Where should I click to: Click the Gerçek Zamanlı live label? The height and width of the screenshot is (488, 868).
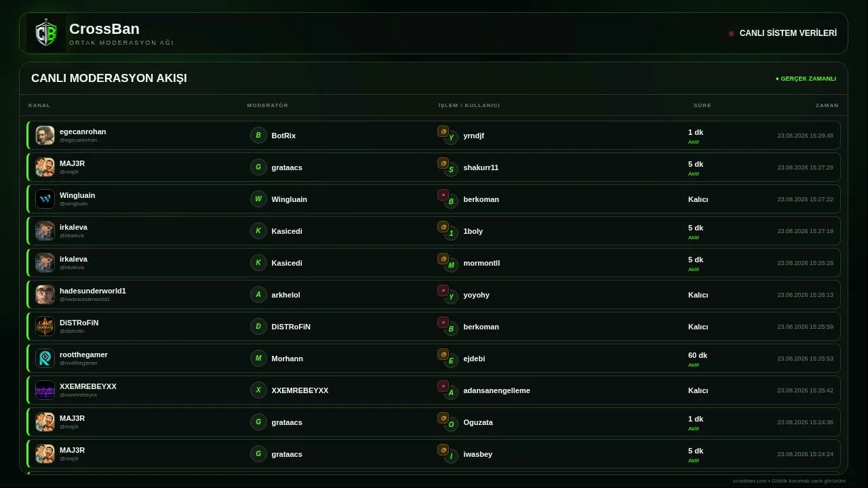(x=806, y=79)
